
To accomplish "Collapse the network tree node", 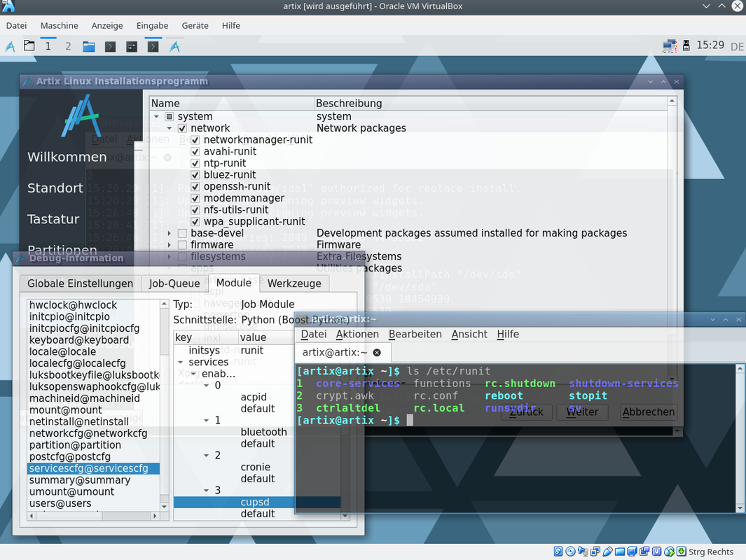I will click(170, 128).
